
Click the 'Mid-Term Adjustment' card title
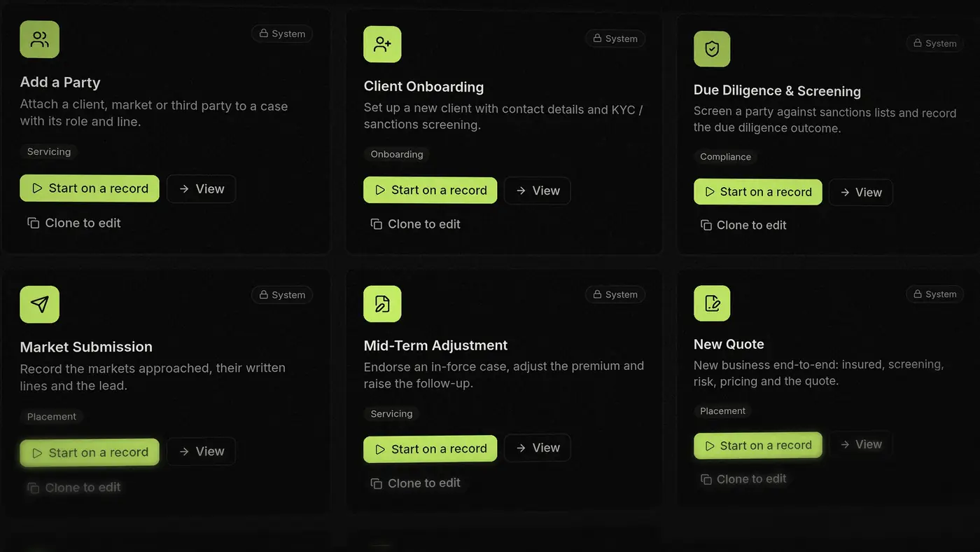click(x=435, y=345)
